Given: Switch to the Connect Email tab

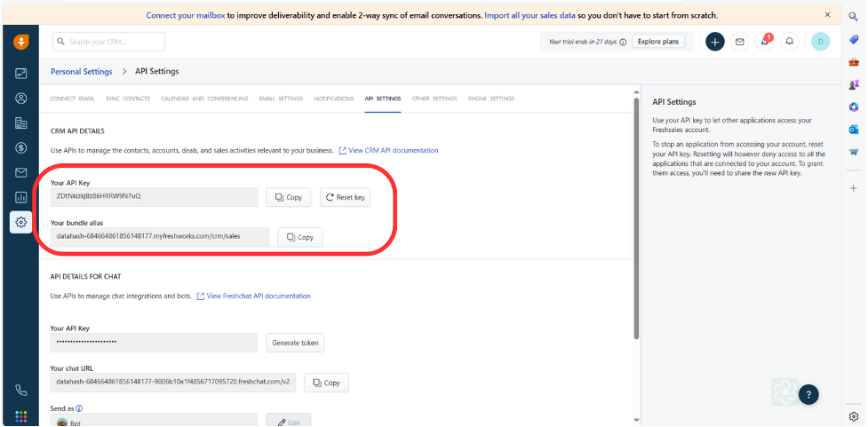Looking at the screenshot, I should pyautogui.click(x=73, y=99).
